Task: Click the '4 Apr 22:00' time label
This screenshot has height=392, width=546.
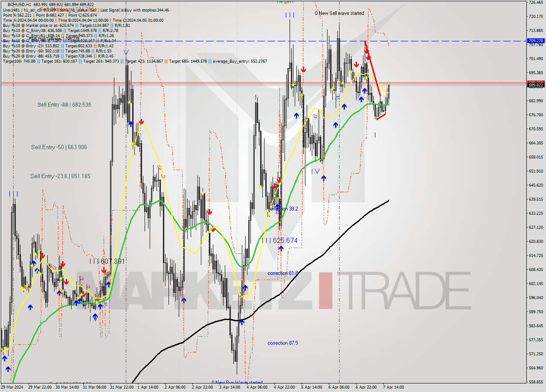Action: coord(284,387)
